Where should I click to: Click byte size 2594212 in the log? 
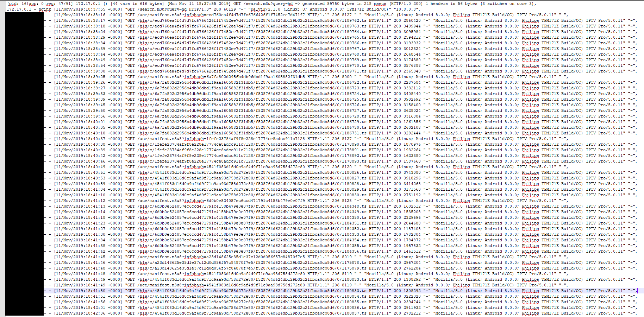[x=412, y=37]
